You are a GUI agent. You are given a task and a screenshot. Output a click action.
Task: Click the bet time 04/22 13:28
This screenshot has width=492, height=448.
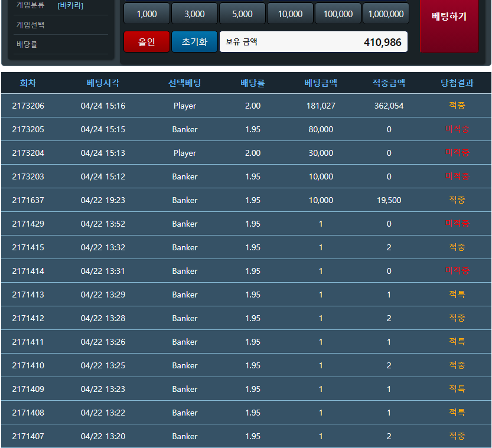click(103, 318)
